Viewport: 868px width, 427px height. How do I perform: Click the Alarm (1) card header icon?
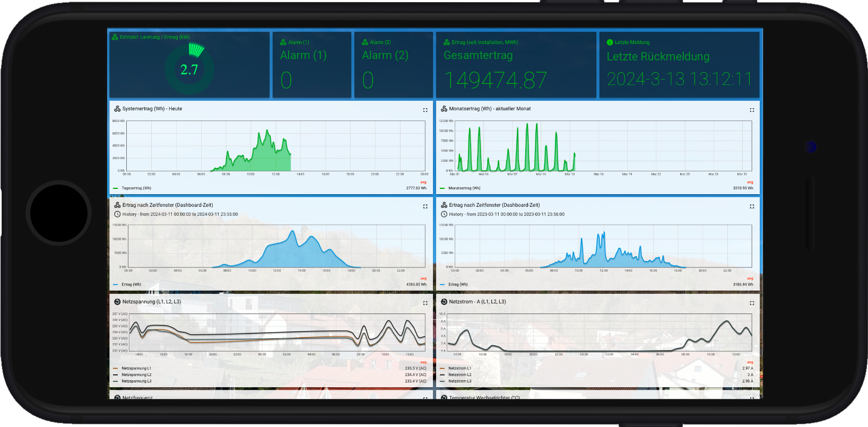(283, 42)
